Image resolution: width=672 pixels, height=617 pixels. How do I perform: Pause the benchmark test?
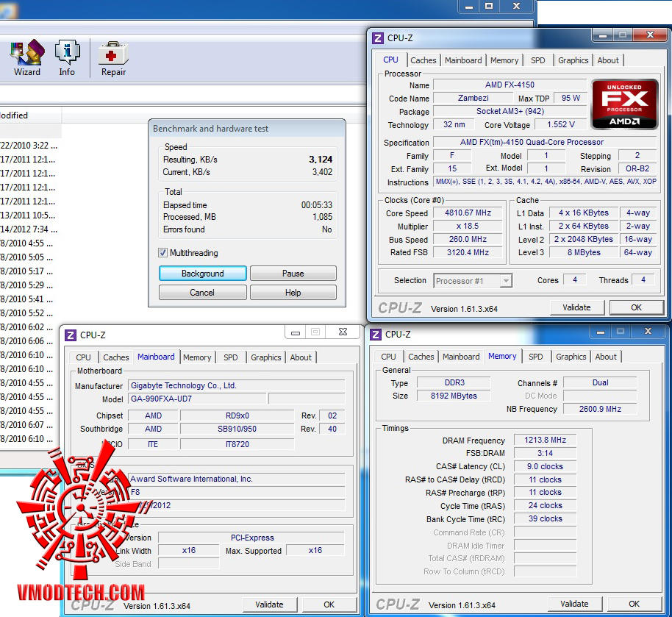293,273
